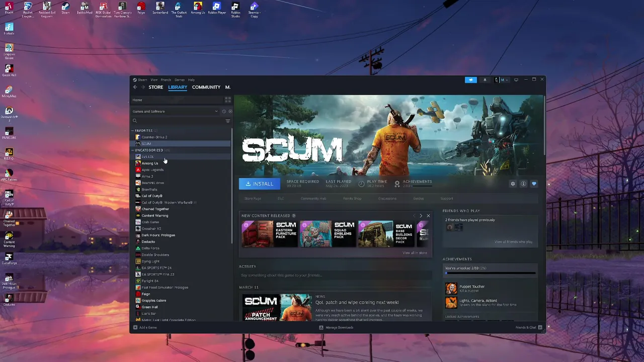The image size is (644, 362).
Task: Open New Content Released help icon
Action: (293, 216)
